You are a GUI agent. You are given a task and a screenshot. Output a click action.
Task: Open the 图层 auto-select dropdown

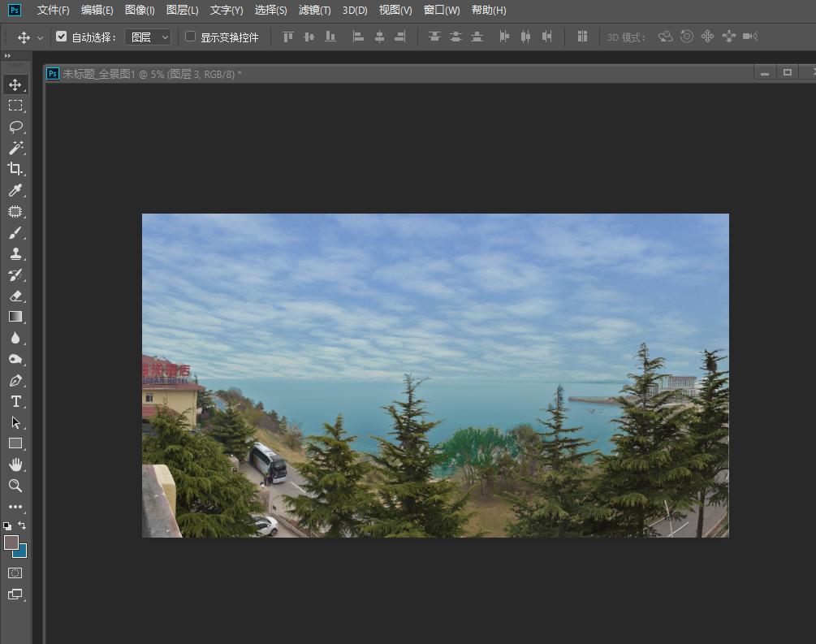tap(148, 37)
